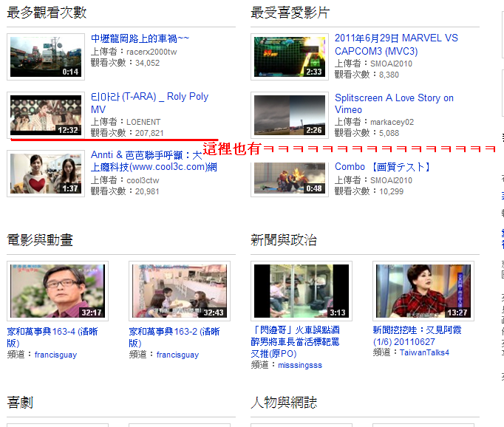504x427 pixels.
Task: Select the 人物與網誌 category heading
Action: coord(284,403)
